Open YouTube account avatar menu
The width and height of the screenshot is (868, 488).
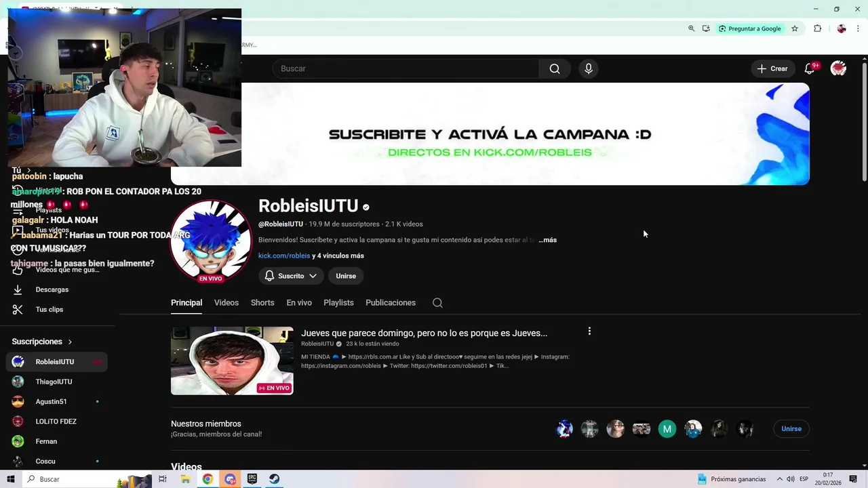tap(838, 68)
